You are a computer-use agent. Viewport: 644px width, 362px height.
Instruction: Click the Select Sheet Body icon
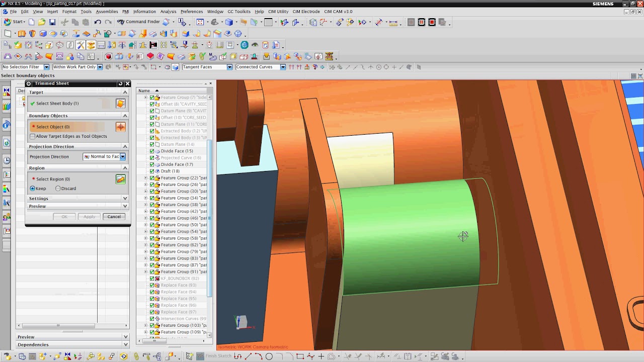click(120, 104)
